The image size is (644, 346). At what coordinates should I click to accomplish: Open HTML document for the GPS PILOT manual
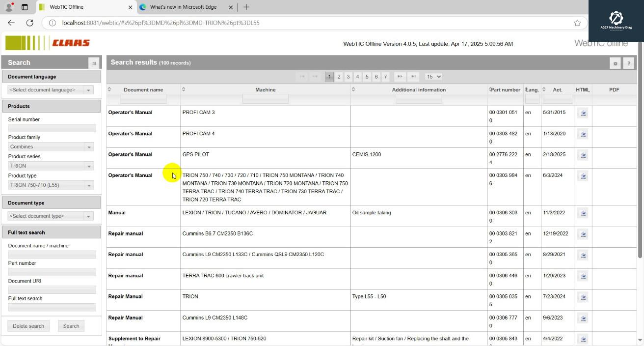point(583,155)
